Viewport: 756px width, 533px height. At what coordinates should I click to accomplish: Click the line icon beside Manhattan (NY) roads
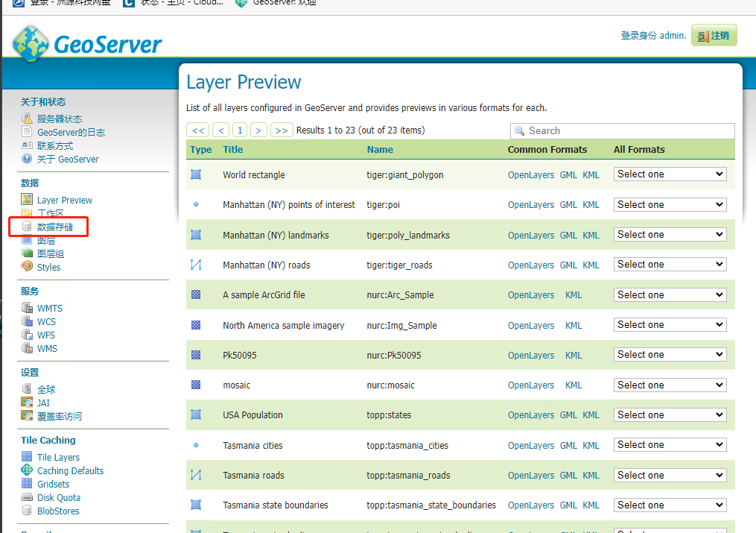coord(196,265)
